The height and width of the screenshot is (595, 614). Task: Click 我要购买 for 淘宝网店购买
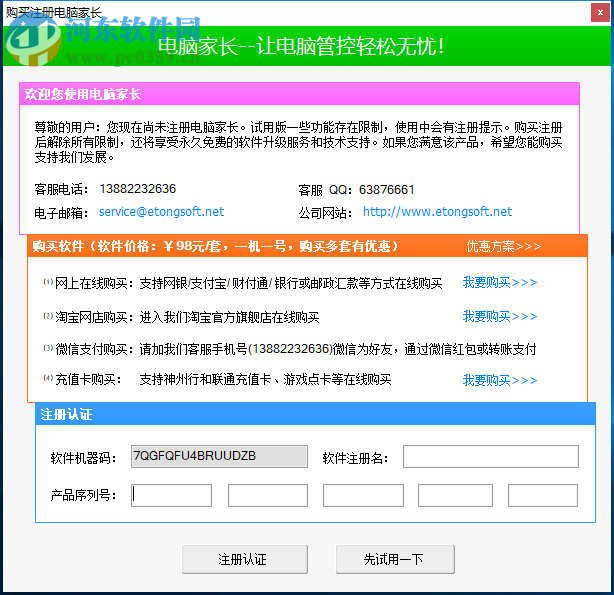coord(500,316)
